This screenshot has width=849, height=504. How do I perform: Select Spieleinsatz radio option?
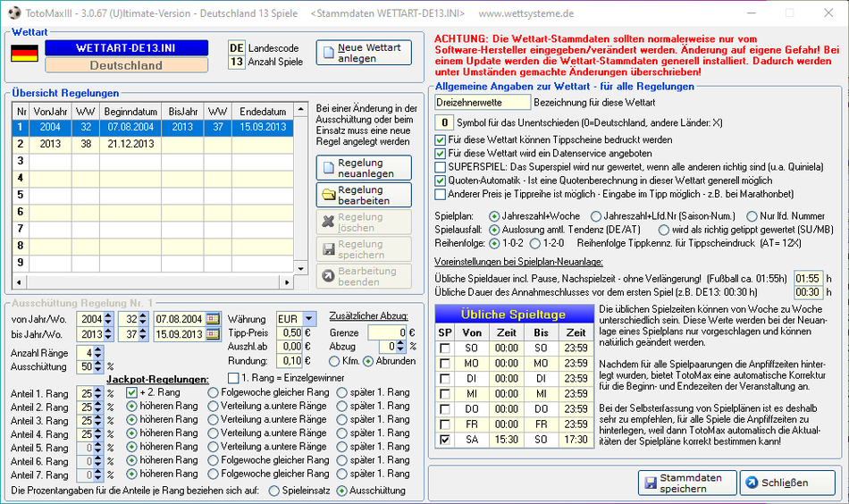click(x=274, y=491)
